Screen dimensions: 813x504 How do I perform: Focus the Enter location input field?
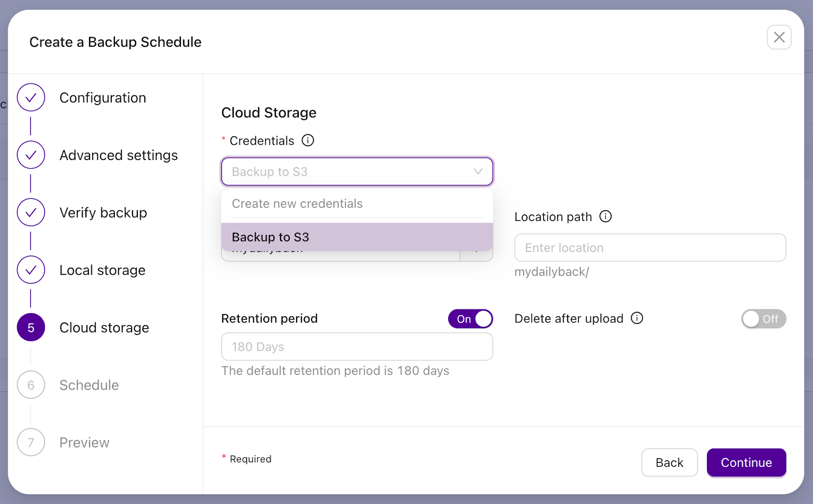coord(650,247)
